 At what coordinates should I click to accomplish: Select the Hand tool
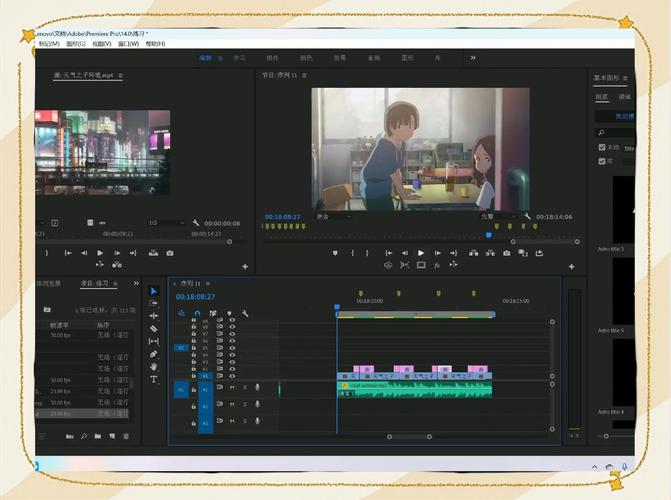pos(154,367)
